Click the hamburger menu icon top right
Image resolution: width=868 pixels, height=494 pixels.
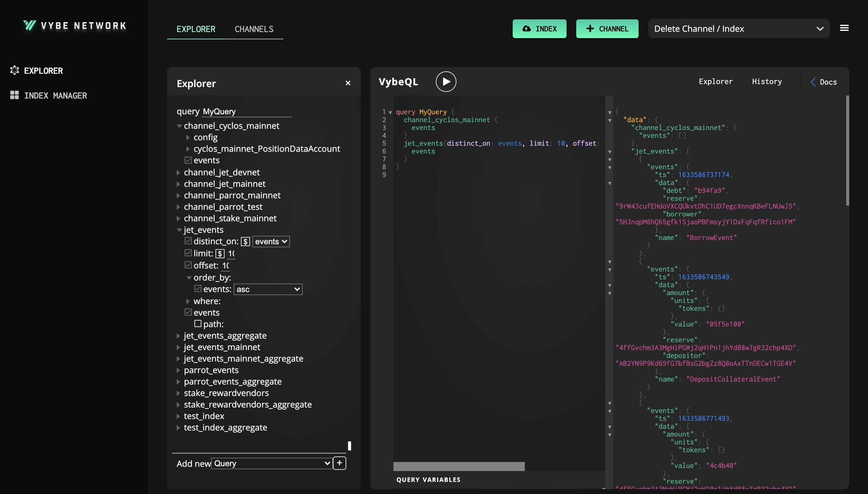(844, 28)
